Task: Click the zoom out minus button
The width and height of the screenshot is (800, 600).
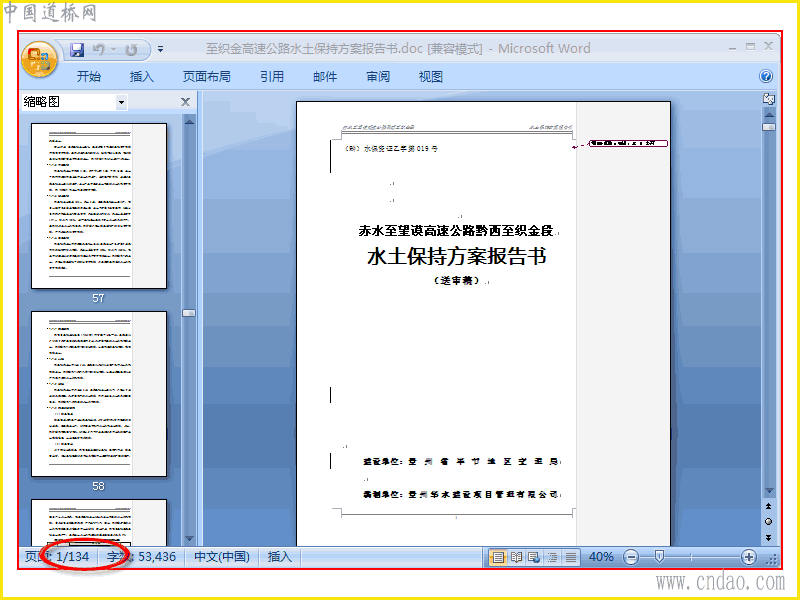Action: [x=631, y=557]
